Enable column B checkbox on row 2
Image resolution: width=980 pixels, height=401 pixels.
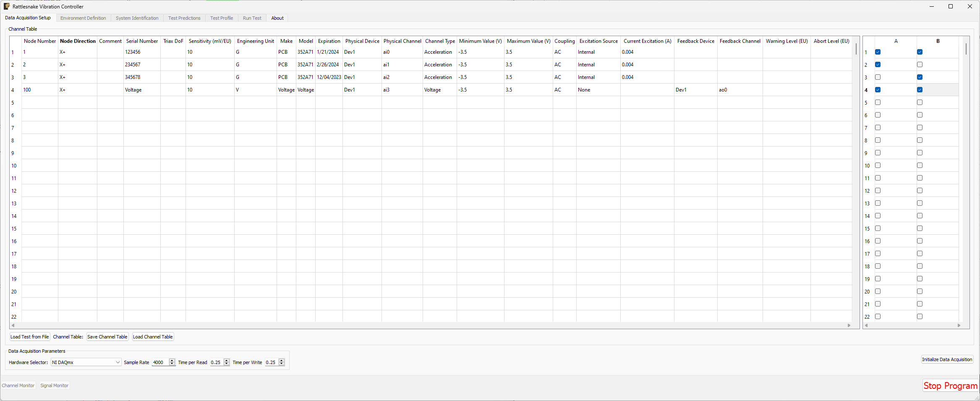coord(920,64)
